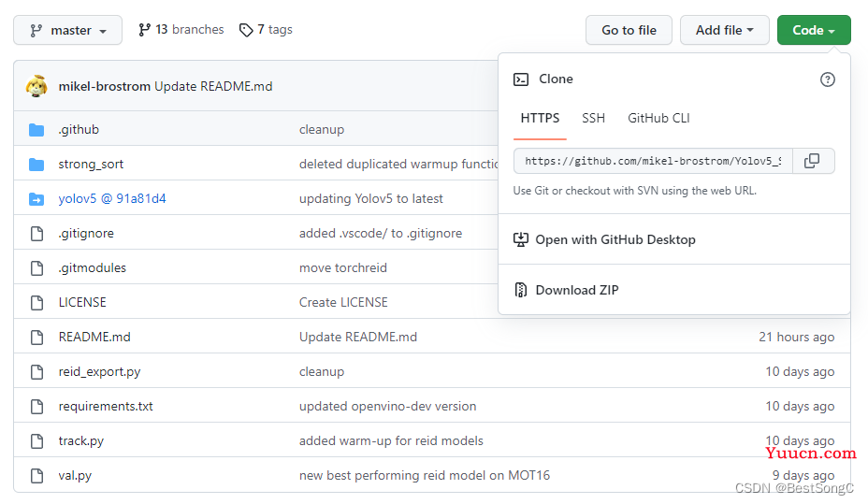The height and width of the screenshot is (504, 868).
Task: Open the move torchreid commit message
Action: coord(343,267)
